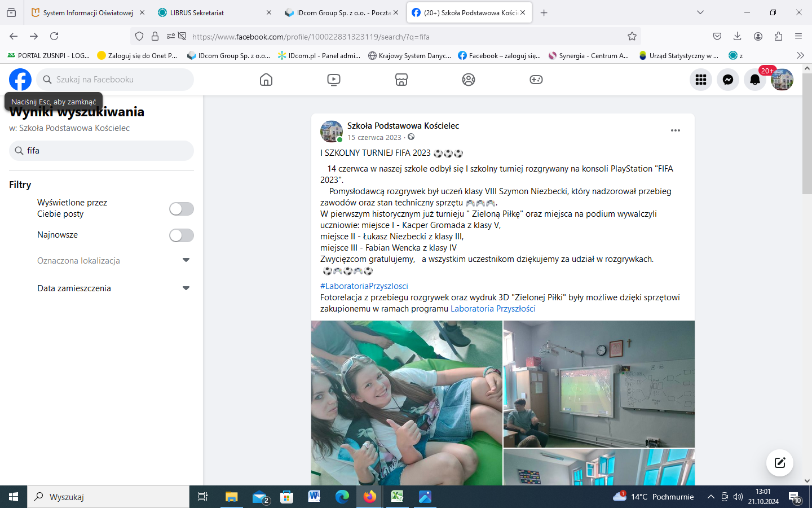The width and height of the screenshot is (812, 508).
Task: Open Facebook Home feed icon
Action: [x=266, y=80]
